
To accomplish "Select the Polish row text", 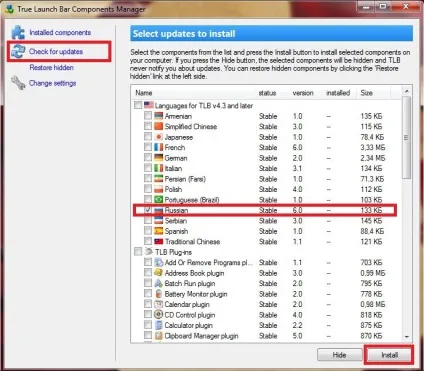I will click(x=173, y=189).
